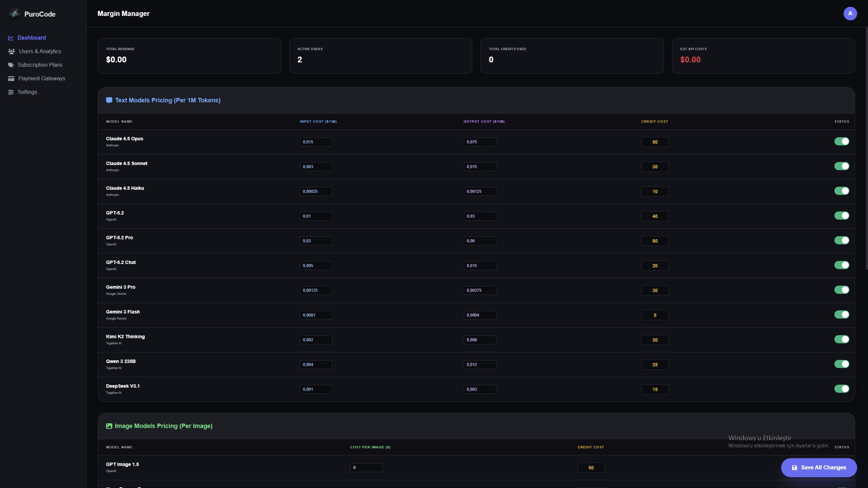
Task: Click the Settings sliders icon
Action: click(11, 92)
